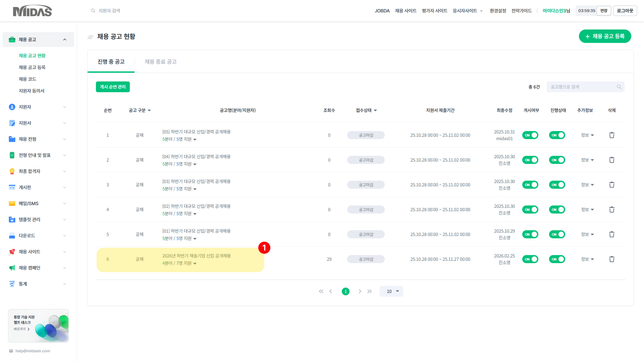
Task: Toggle 게시여부 switch for row 1
Action: pyautogui.click(x=530, y=135)
